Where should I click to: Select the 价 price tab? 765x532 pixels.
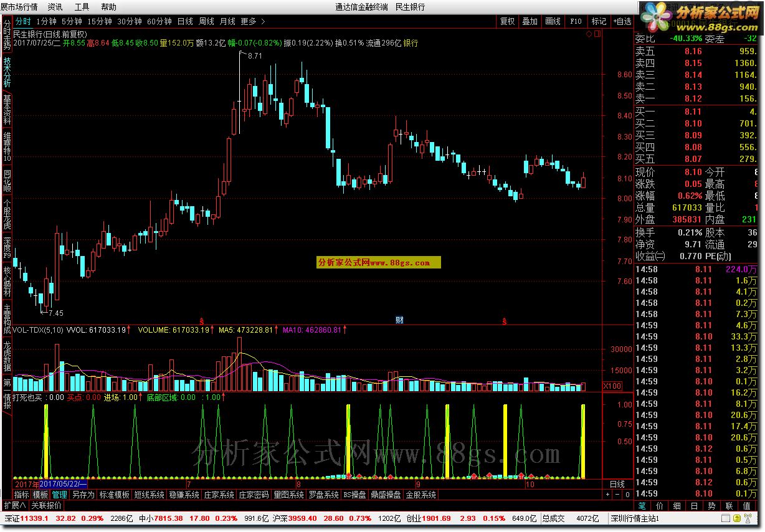(x=660, y=505)
